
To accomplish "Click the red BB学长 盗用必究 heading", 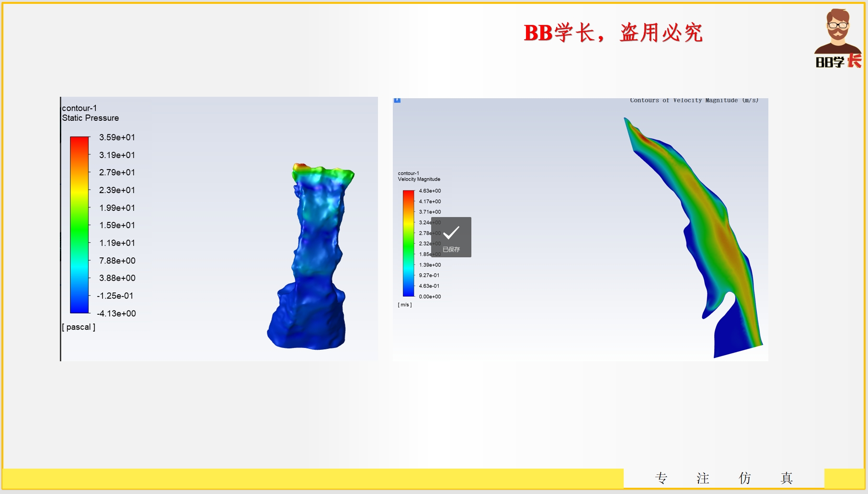I will [613, 33].
